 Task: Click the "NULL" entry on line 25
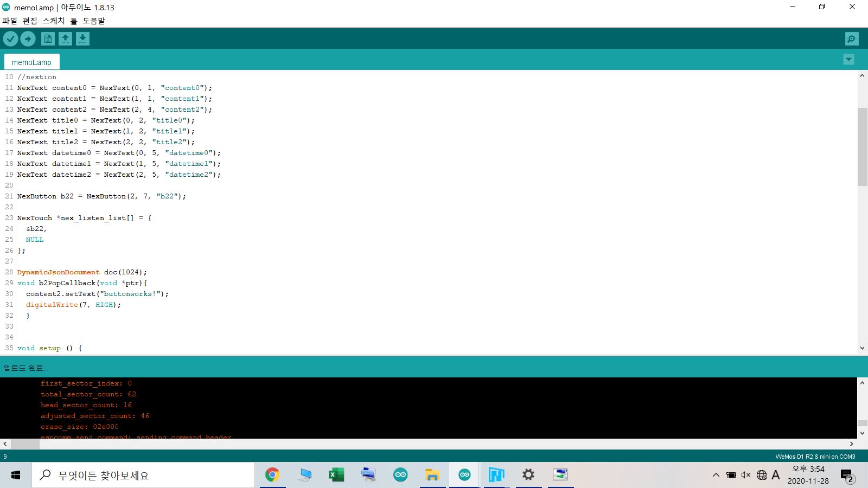click(35, 240)
